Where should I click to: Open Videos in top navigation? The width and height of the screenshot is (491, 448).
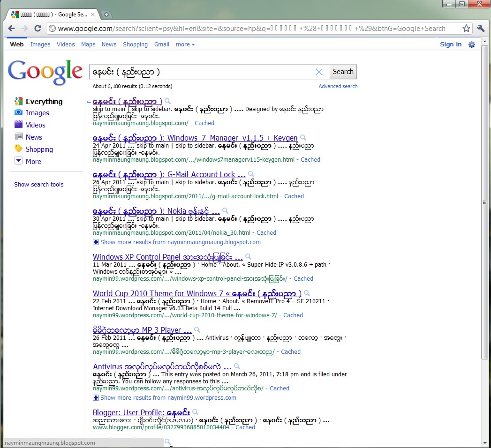(x=66, y=45)
